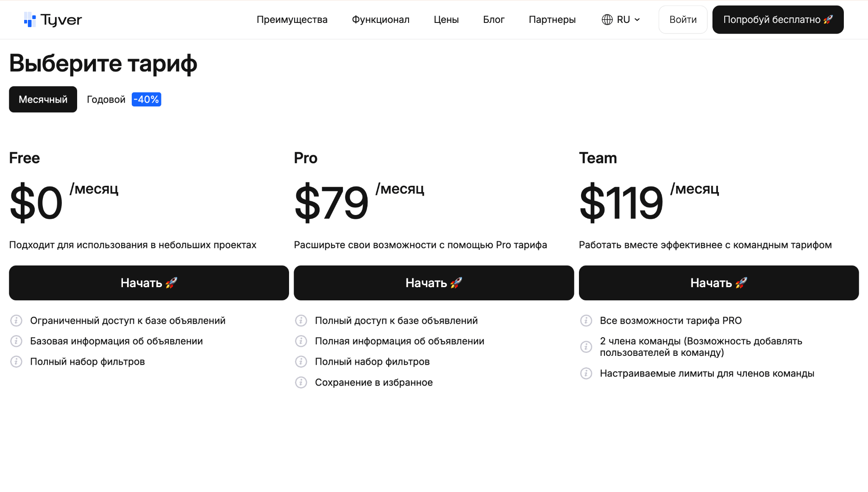Open the Преимущества menu item

(x=292, y=20)
